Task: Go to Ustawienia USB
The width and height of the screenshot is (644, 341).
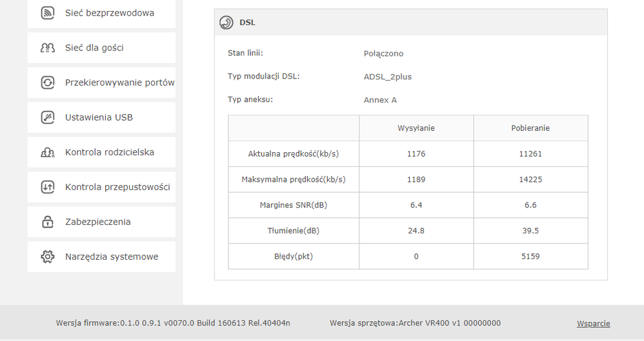Action: click(99, 117)
